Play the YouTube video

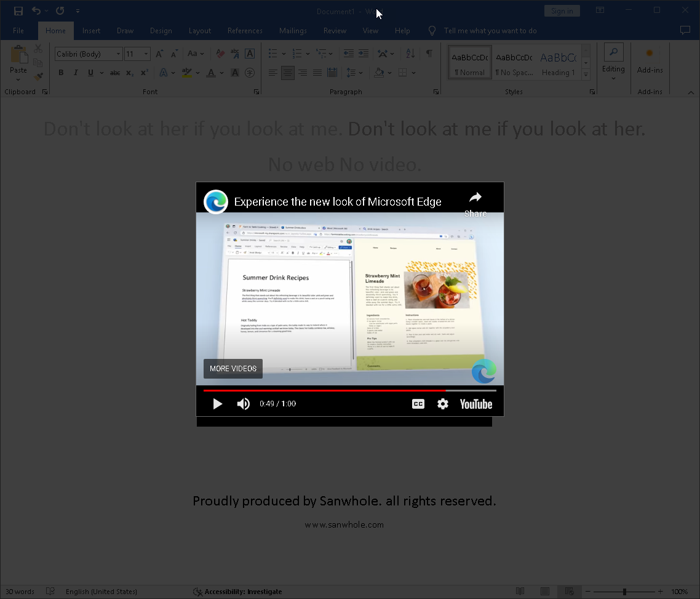coord(217,404)
